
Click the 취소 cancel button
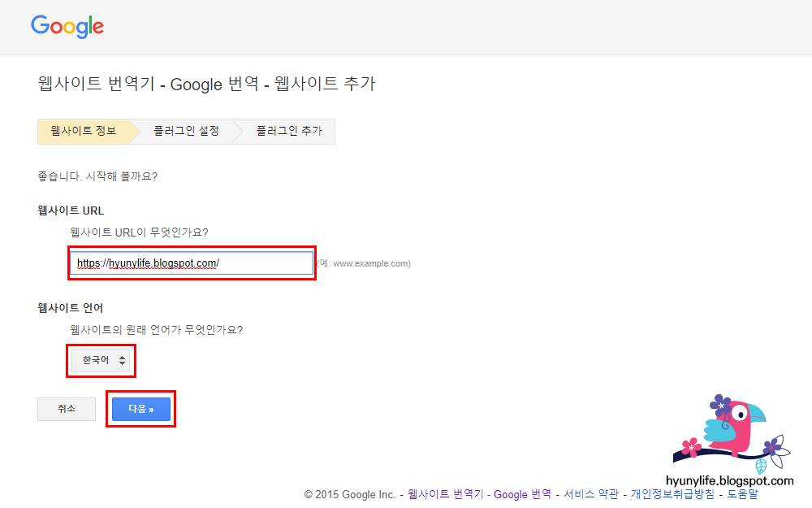point(67,409)
